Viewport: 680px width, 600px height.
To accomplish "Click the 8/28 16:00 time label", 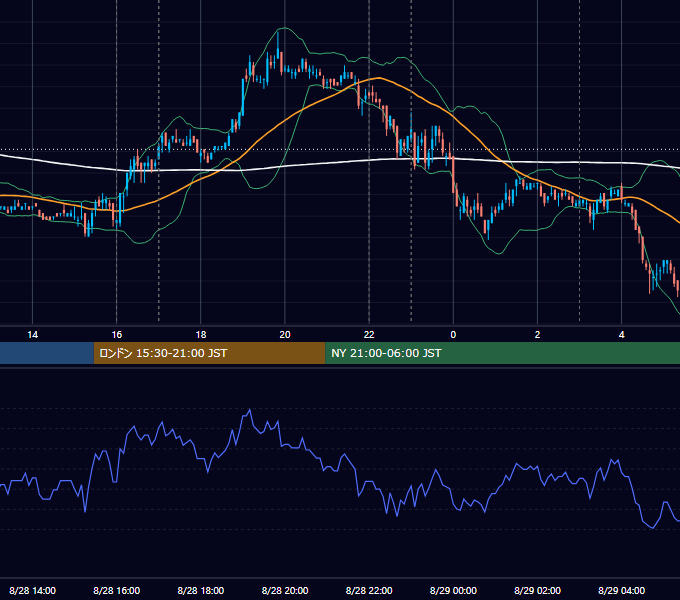I will (x=117, y=590).
